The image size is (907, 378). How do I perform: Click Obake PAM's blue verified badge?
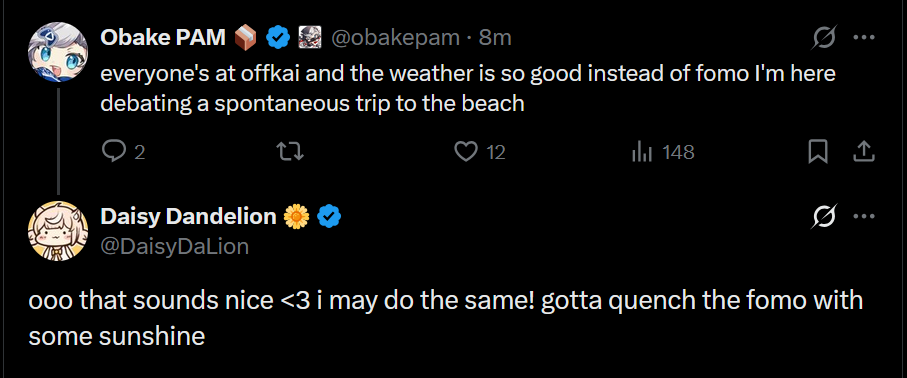[x=278, y=38]
